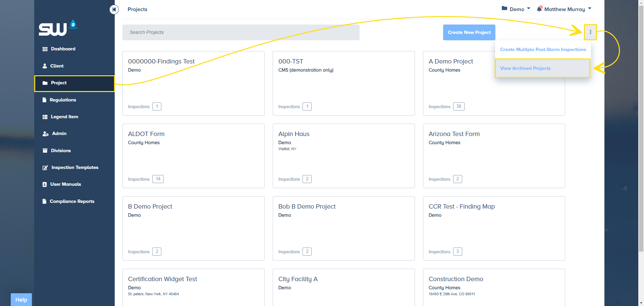This screenshot has width=644, height=306.
Task: Click the Search Projects field
Action: tap(240, 32)
